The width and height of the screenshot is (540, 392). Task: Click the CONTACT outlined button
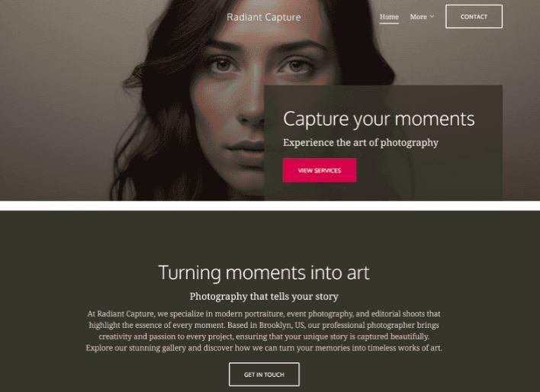(x=474, y=17)
